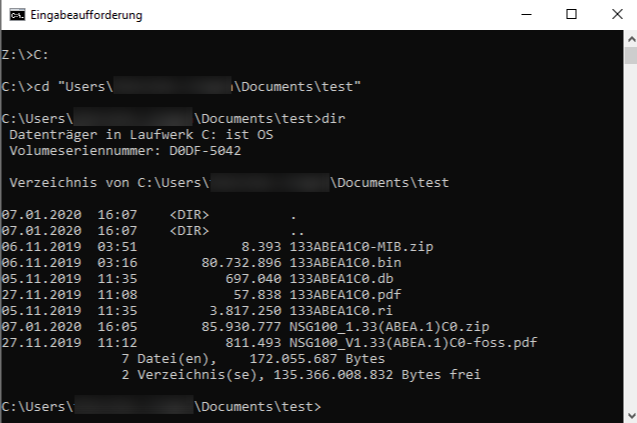Click the NSG100_V1.33(ABEA.1)C0-foss.pdf file name
Screen dimensions: 637x423
(x=413, y=342)
